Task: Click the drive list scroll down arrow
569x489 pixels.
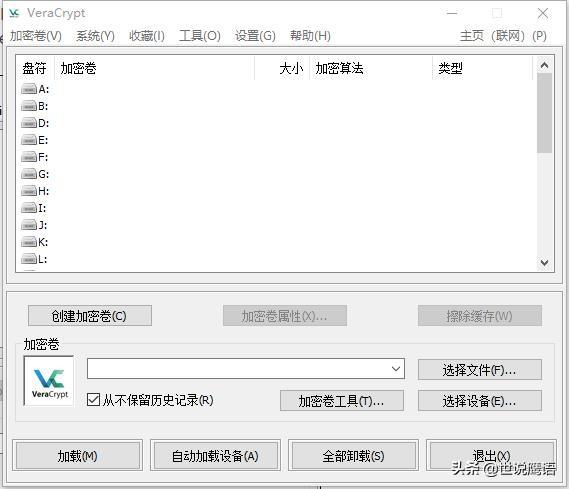Action: click(x=544, y=262)
